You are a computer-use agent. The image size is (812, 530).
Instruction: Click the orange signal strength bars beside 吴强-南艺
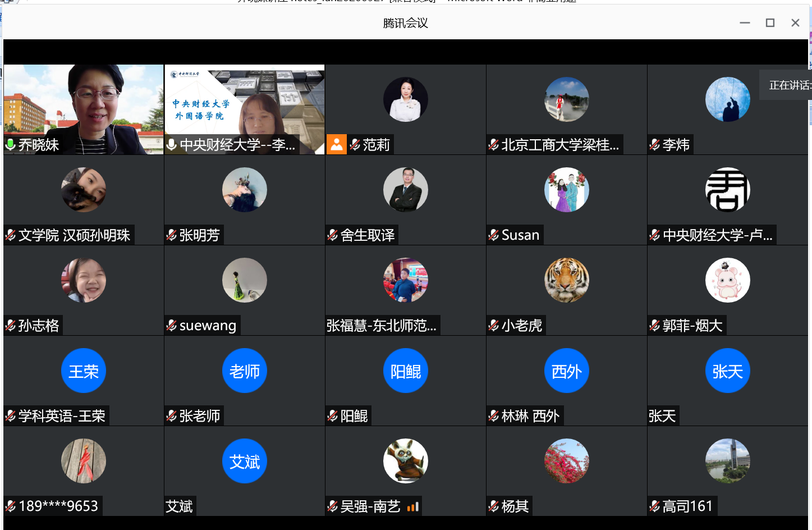tap(413, 507)
